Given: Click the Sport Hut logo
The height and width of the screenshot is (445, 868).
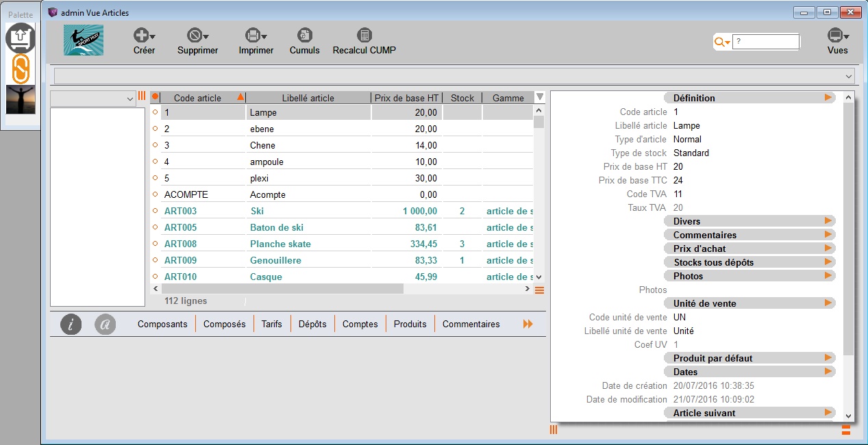Looking at the screenshot, I should [84, 40].
